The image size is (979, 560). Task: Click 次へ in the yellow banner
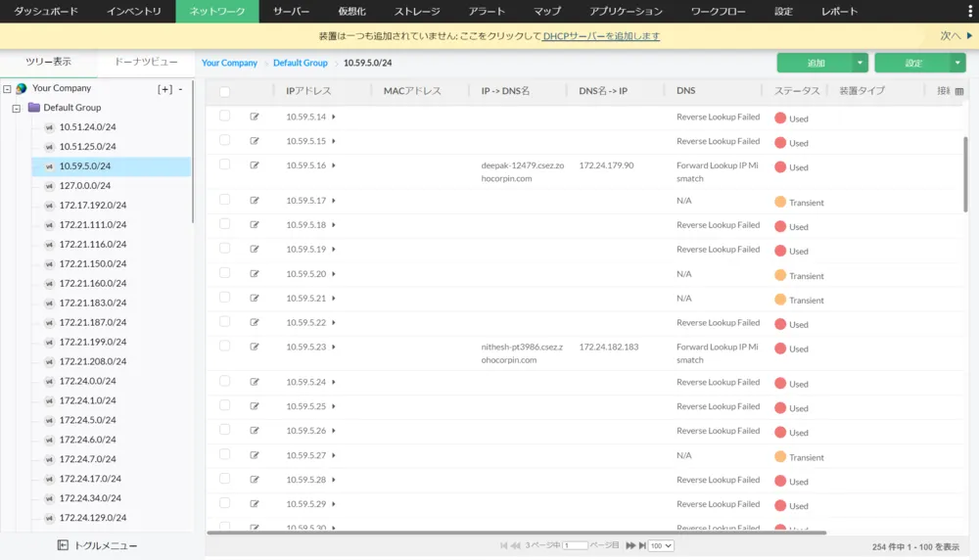(x=951, y=35)
